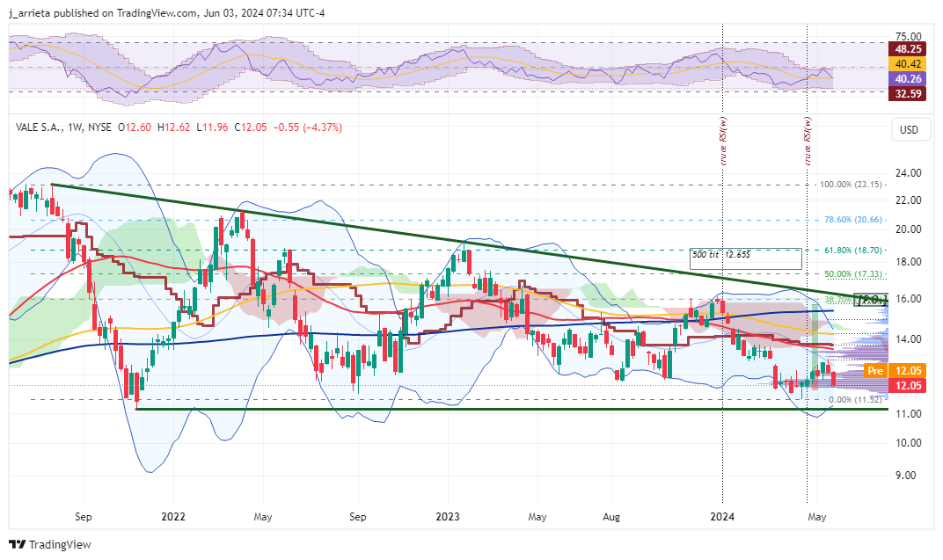Click the 78.60% (20.66) Fibonacci label

click(x=852, y=219)
